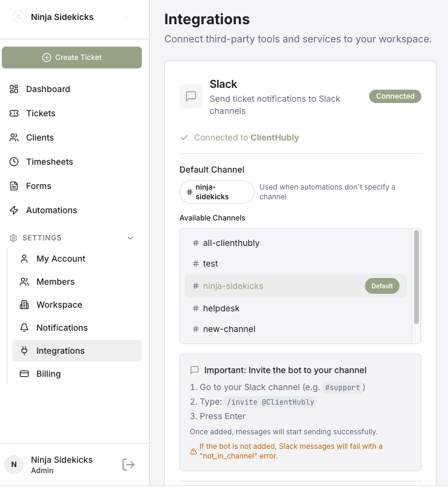Click the Slack chat bubble icon
This screenshot has height=487, width=448.
[x=191, y=96]
